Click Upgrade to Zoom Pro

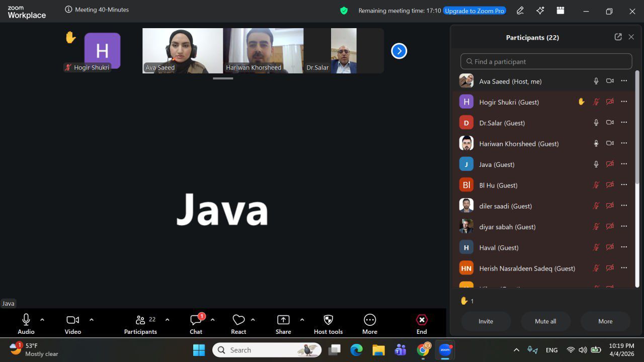pos(474,11)
